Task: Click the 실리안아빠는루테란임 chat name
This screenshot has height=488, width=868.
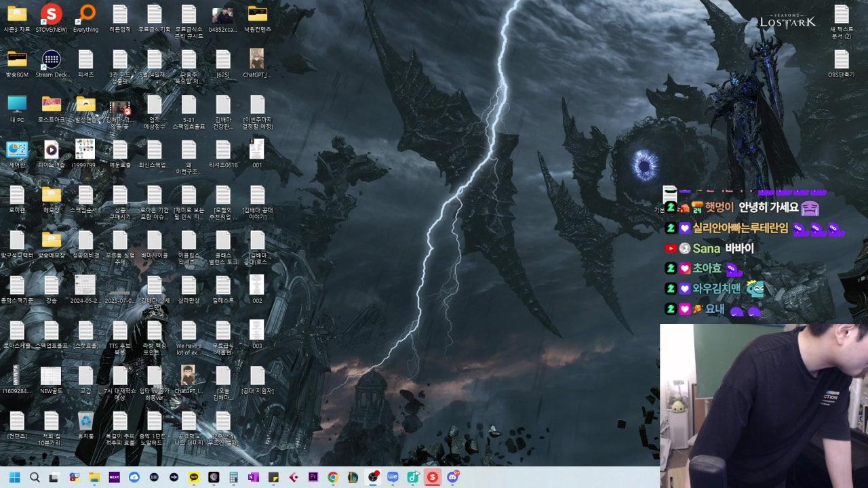Action: pyautogui.click(x=741, y=228)
